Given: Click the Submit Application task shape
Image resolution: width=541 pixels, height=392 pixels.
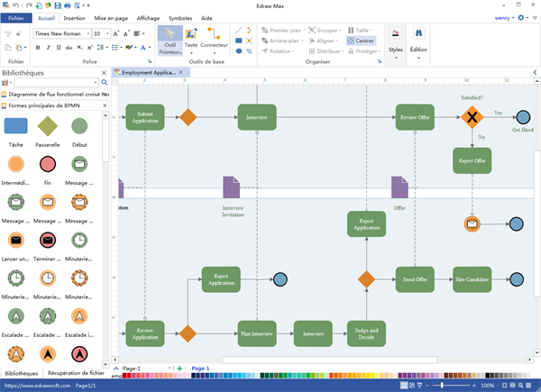Looking at the screenshot, I should (x=145, y=117).
